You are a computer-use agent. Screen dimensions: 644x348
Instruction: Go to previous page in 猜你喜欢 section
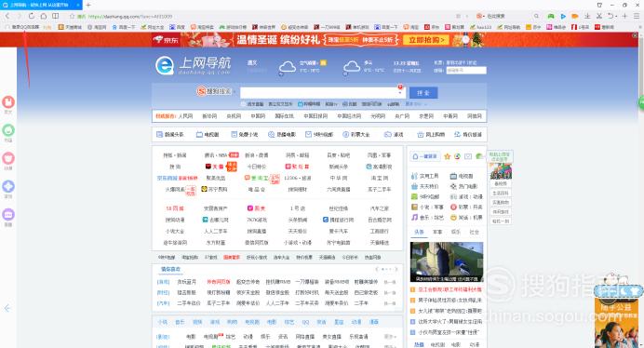377,269
